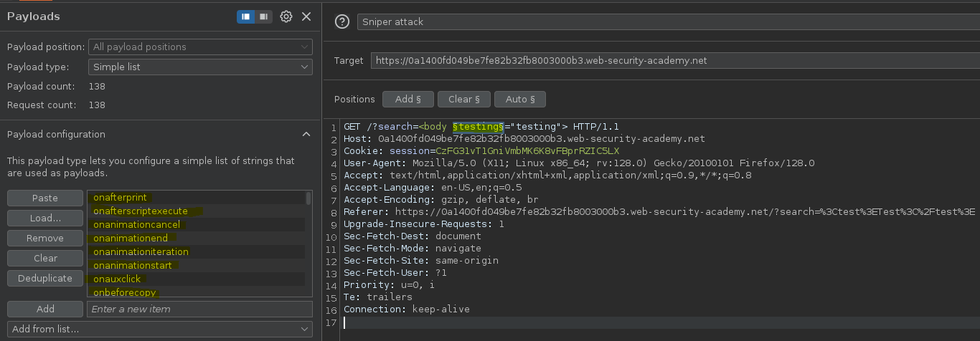Open attack type help icon
Image resolution: width=980 pixels, height=341 pixels.
click(342, 22)
